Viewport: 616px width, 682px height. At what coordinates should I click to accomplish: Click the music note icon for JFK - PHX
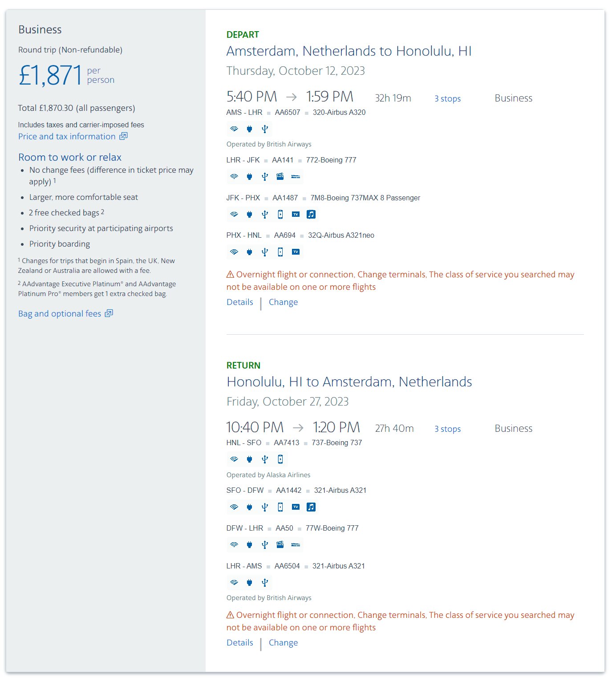coord(311,215)
